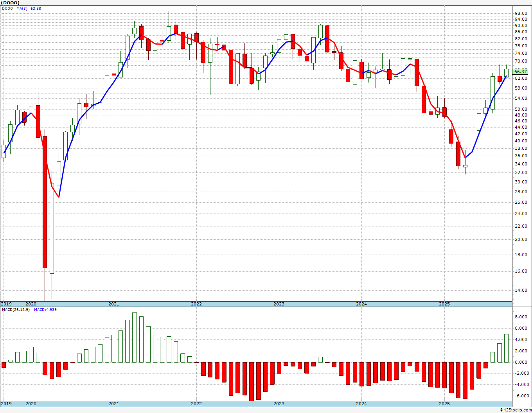This screenshot has width=532, height=413.
Task: Click the -4.000 MACD axis label
Action: click(521, 384)
